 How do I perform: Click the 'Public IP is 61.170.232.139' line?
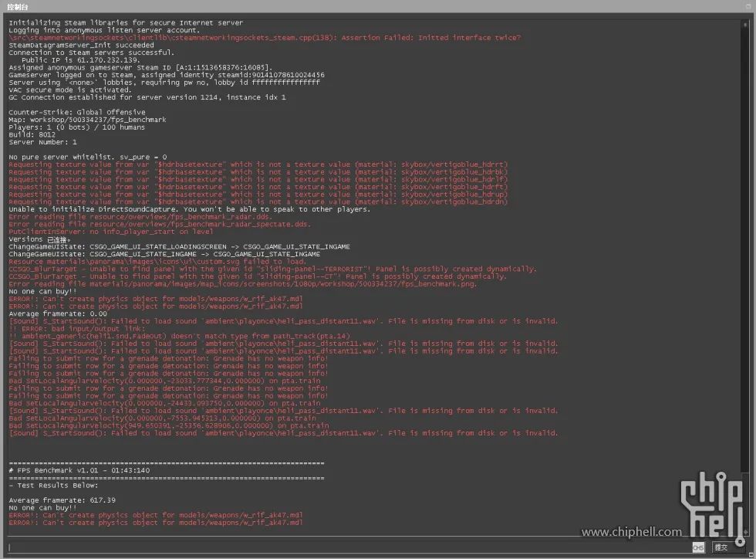pyautogui.click(x=80, y=60)
